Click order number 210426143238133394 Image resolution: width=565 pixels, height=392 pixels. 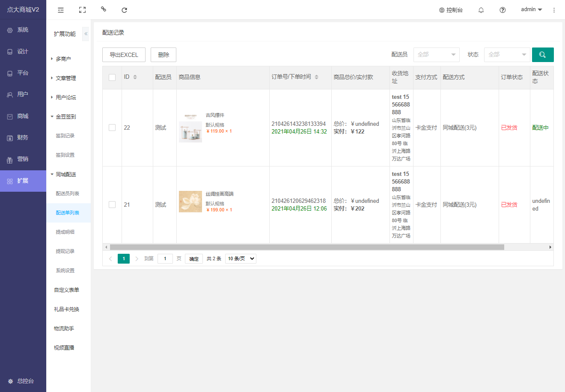(298, 124)
